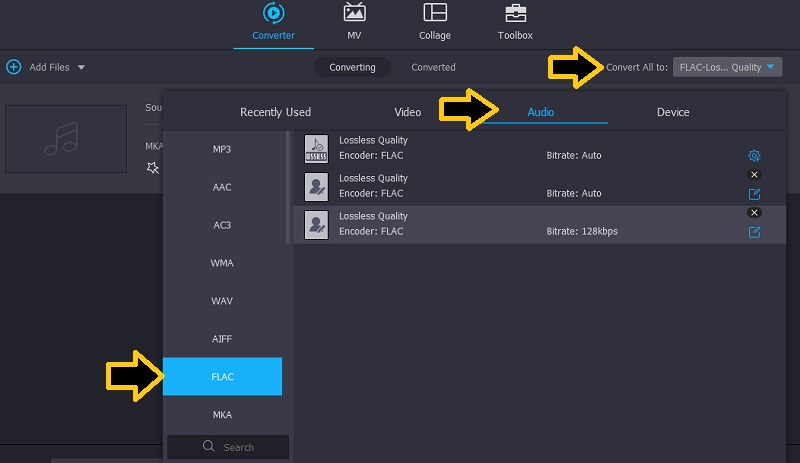Delete the 128kbps FLAC custom profile
The height and width of the screenshot is (463, 800).
click(754, 213)
